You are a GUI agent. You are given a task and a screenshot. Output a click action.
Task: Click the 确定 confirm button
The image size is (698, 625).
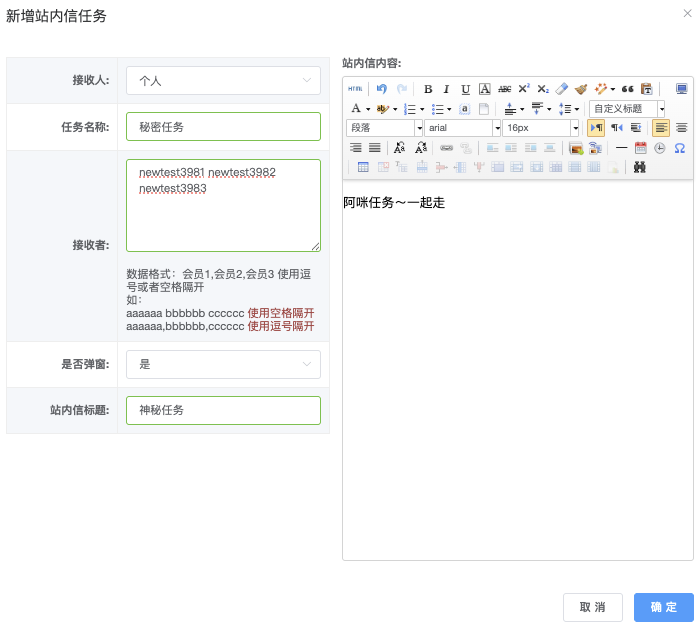click(663, 607)
